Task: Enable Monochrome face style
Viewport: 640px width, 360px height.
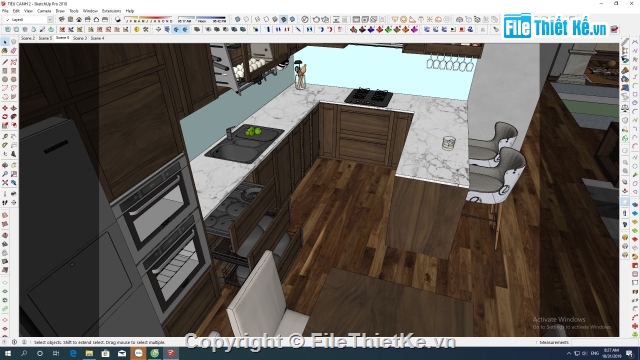Action: pos(292,19)
